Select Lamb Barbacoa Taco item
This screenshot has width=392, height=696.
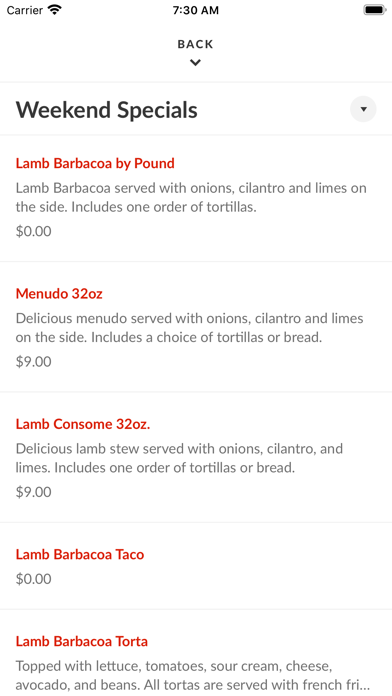(196, 566)
